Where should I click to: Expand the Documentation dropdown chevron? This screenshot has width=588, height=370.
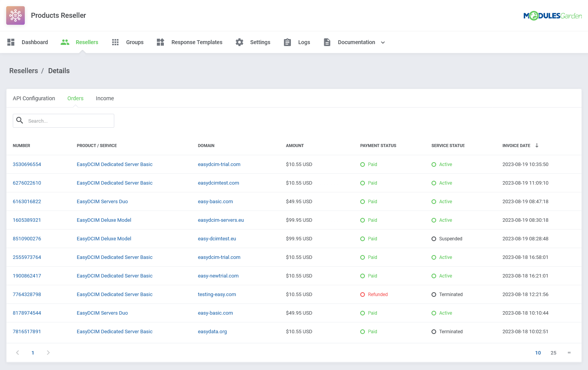pyautogui.click(x=383, y=43)
